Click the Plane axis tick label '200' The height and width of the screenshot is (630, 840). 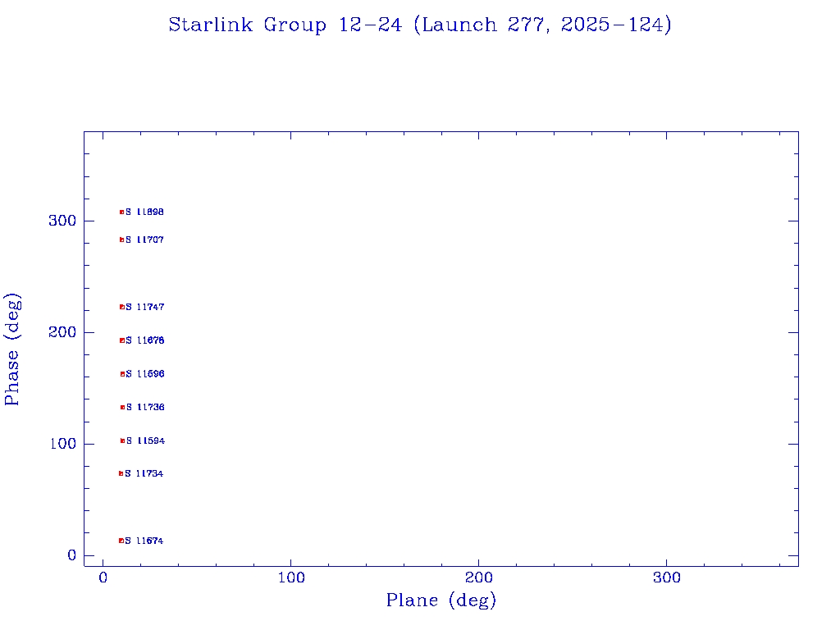tap(479, 578)
